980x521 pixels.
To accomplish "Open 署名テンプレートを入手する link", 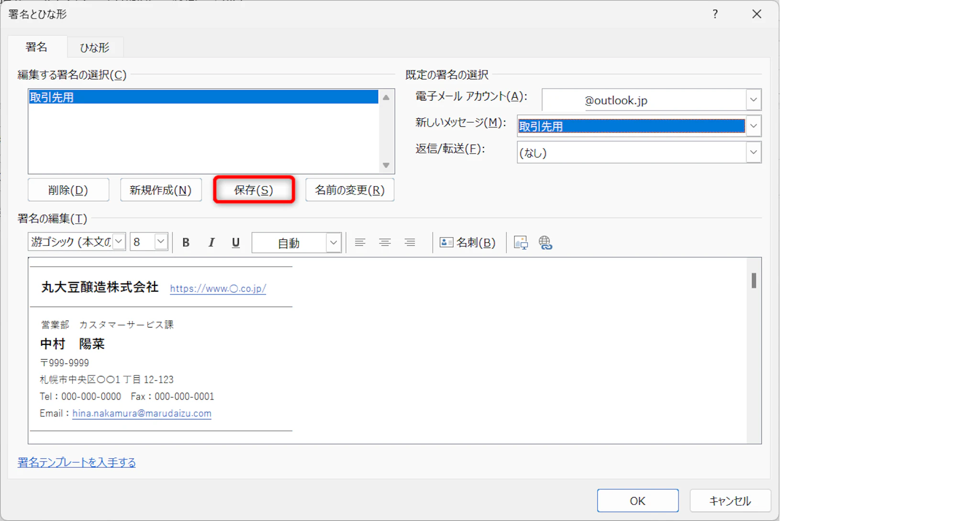I will (x=77, y=463).
